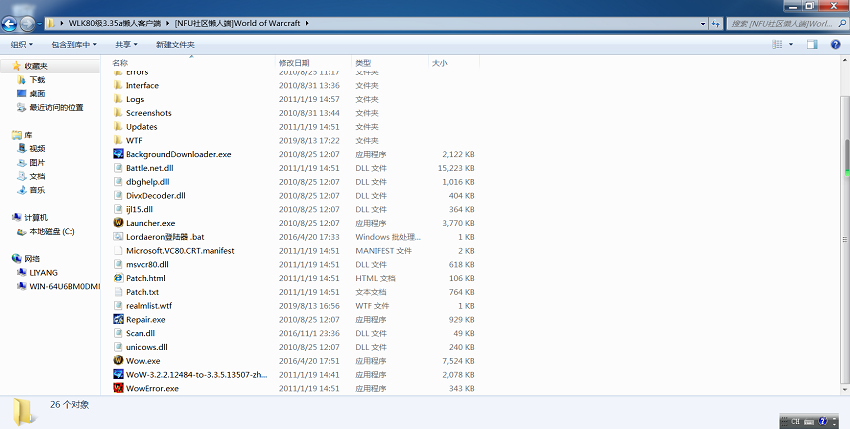This screenshot has width=850, height=429.
Task: Click the refresh address bar button
Action: (x=716, y=23)
